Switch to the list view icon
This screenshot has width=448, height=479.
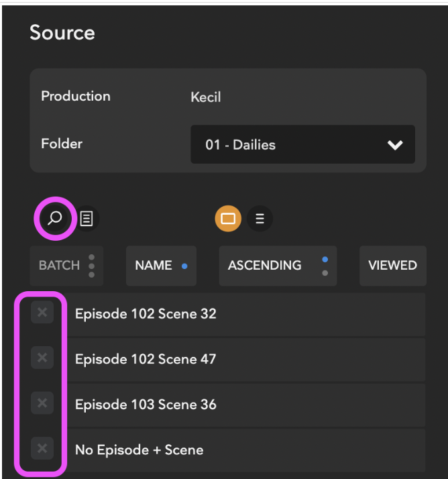260,219
